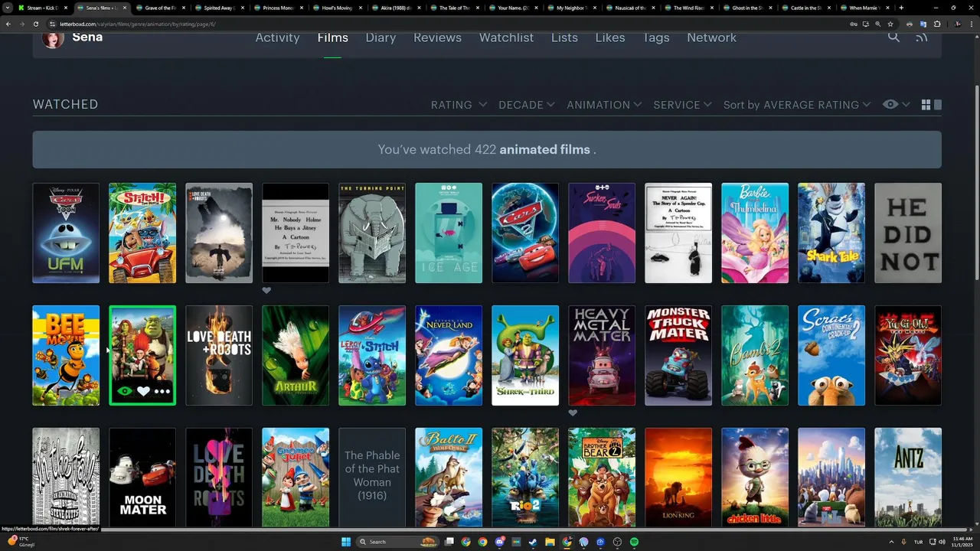Open the Bambi 2 poster
The width and height of the screenshot is (980, 551).
[755, 355]
